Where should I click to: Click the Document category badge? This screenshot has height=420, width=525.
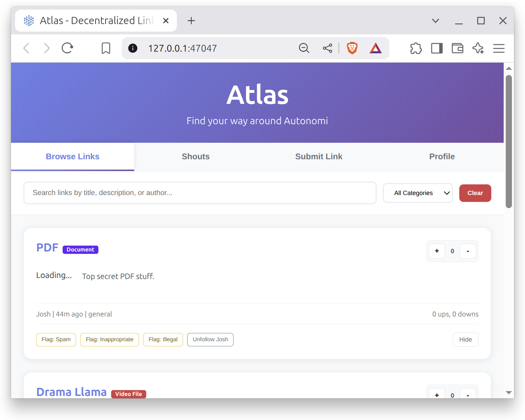(81, 250)
